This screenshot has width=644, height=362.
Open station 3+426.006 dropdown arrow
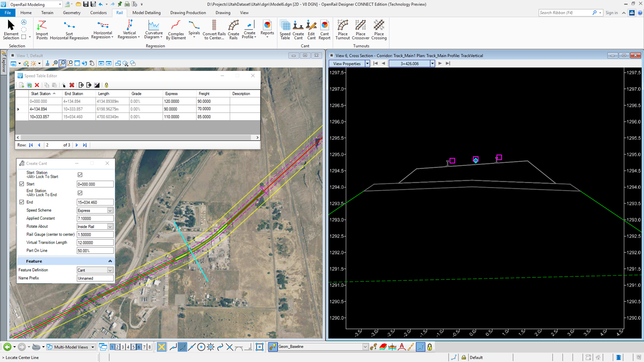432,63
